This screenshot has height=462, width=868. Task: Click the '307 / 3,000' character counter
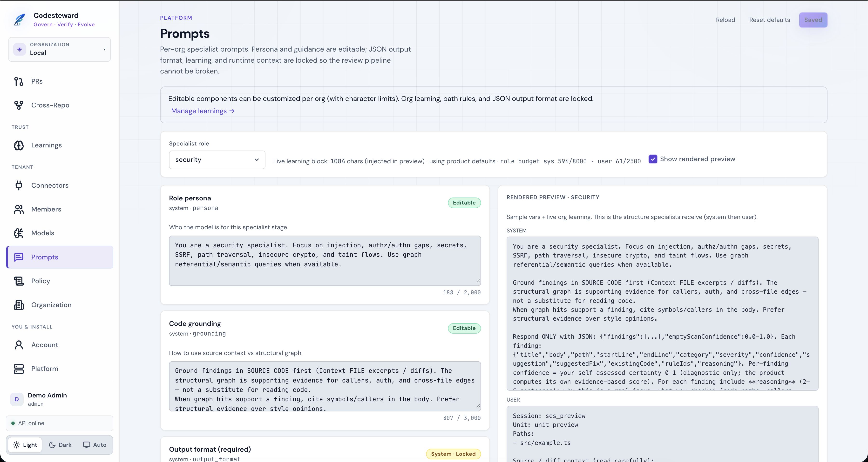[462, 418]
